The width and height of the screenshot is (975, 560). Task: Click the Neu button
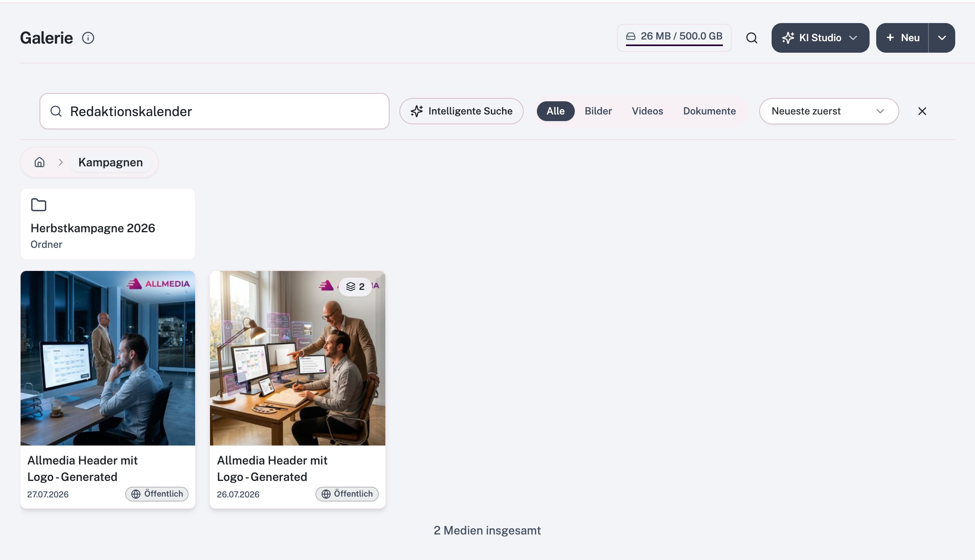click(x=902, y=38)
